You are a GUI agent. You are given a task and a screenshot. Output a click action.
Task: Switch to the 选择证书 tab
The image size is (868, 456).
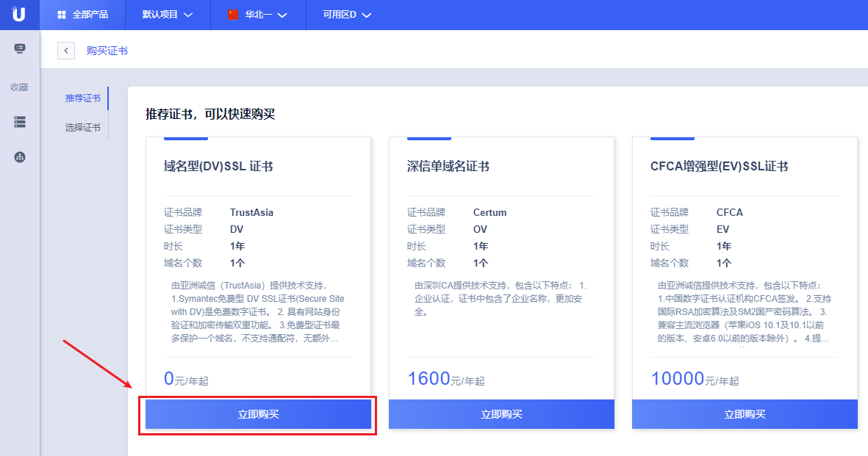point(83,127)
